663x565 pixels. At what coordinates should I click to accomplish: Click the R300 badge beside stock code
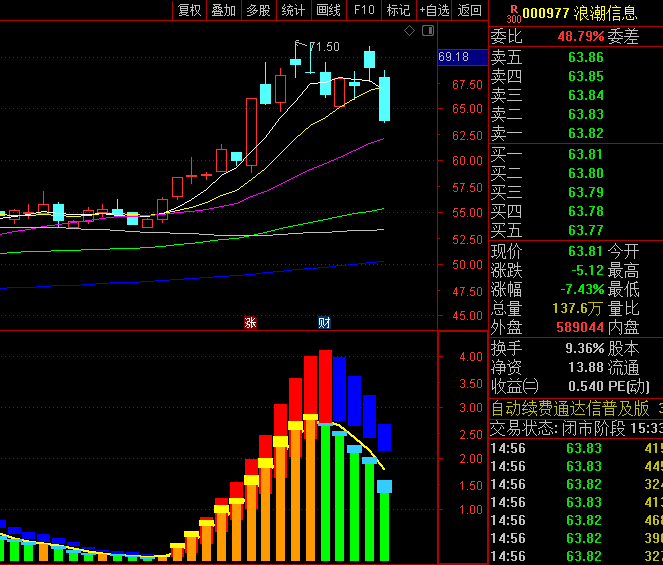[x=513, y=12]
